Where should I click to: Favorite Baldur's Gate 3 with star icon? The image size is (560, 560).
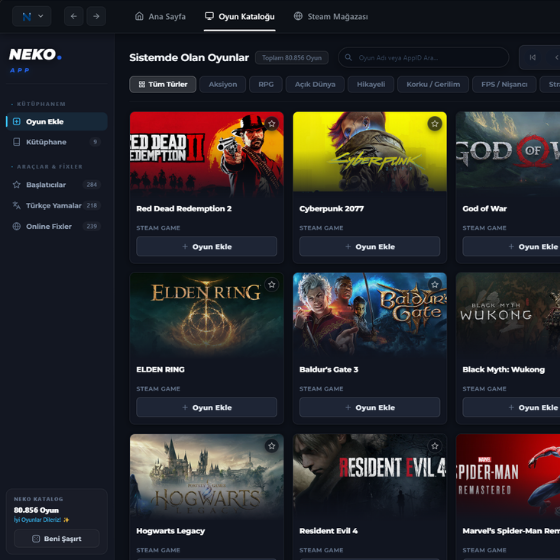click(434, 285)
